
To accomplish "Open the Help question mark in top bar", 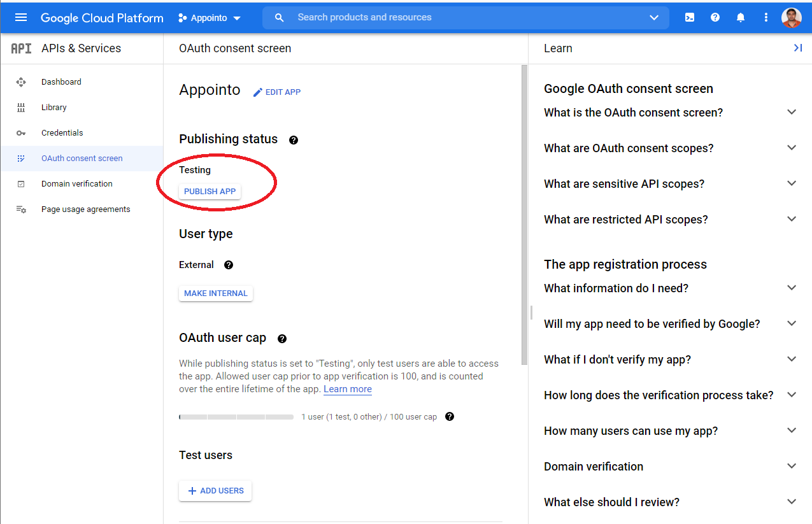I will 715,18.
